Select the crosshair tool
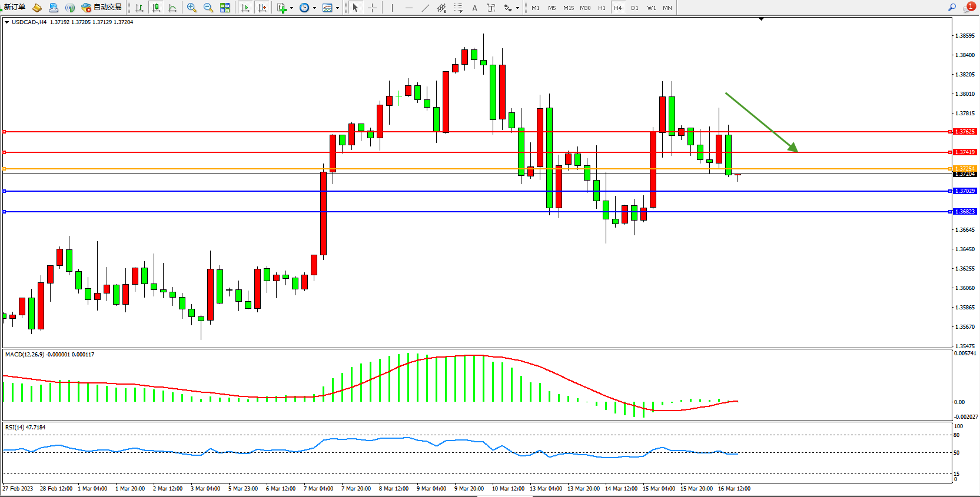 tap(372, 8)
